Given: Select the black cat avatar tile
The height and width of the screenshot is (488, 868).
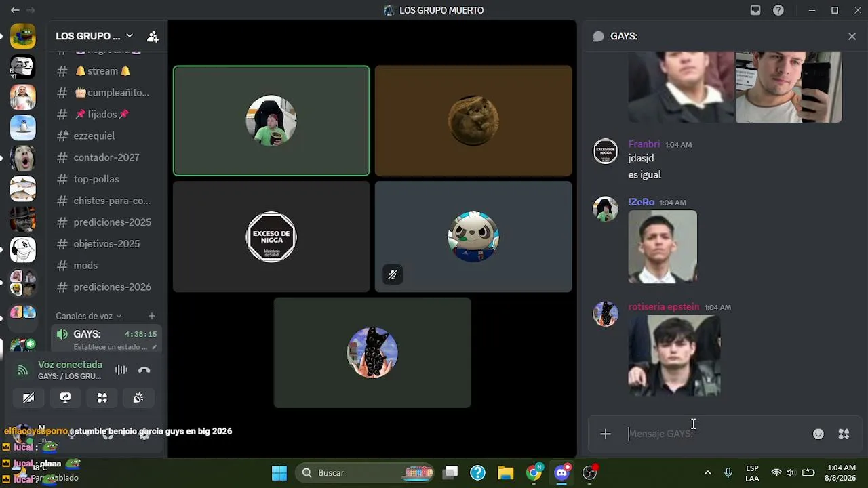Looking at the screenshot, I should click(372, 352).
